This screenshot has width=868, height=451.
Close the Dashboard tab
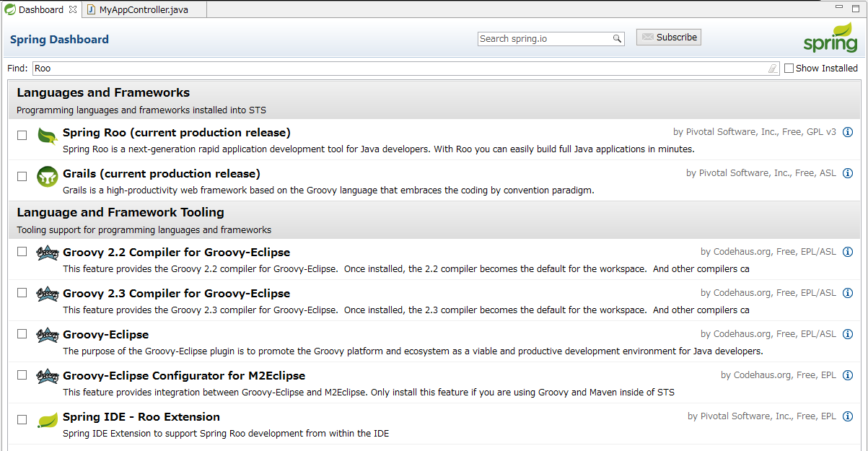coord(72,9)
